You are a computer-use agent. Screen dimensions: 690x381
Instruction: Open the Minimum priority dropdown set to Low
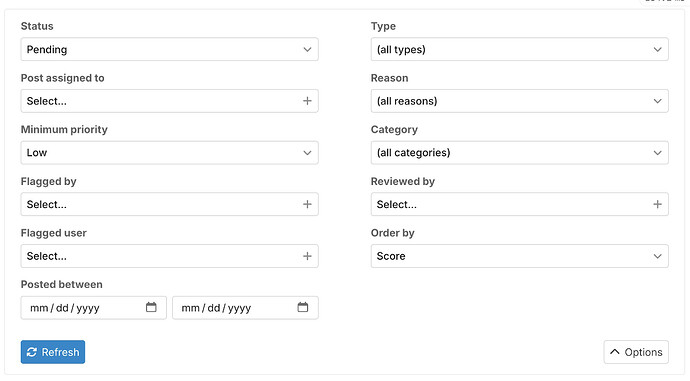tap(169, 153)
